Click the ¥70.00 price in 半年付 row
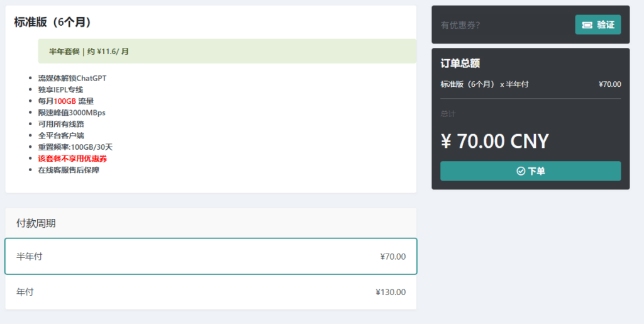This screenshot has height=324, width=644. [x=393, y=257]
